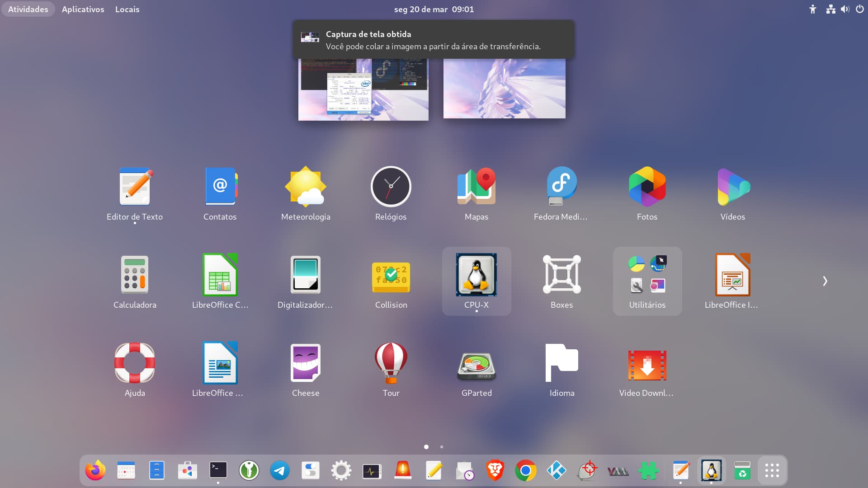Screen dimensions: 868x488
Task: Launch LibreOffice Impress
Action: (x=733, y=281)
